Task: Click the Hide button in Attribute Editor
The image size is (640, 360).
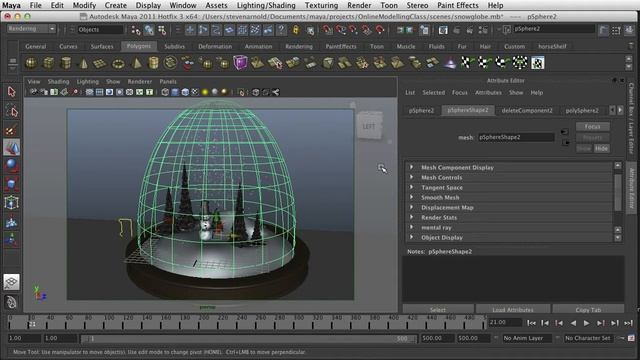Action: click(601, 149)
